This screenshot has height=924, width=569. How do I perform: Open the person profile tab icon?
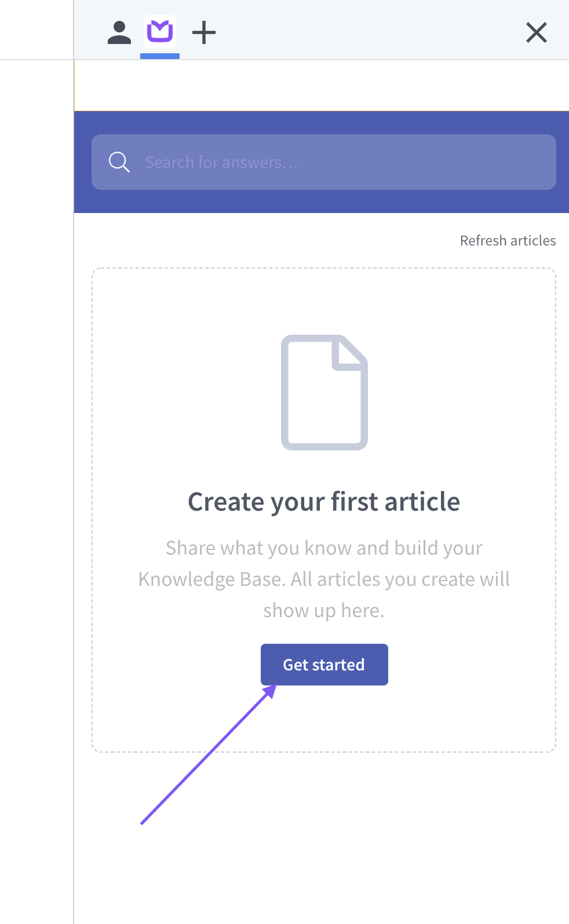pos(119,32)
